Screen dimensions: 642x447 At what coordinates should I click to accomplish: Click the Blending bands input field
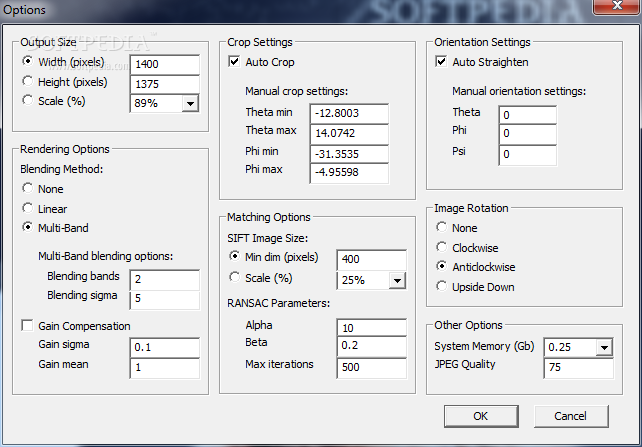point(165,280)
